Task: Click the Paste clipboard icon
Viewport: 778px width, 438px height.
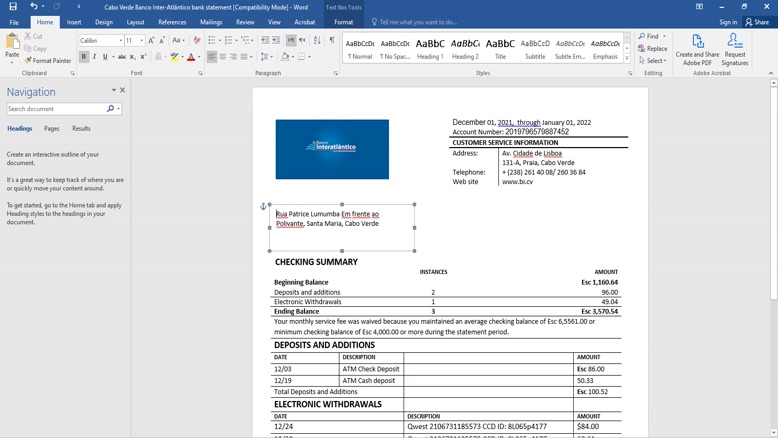Action: pos(12,42)
